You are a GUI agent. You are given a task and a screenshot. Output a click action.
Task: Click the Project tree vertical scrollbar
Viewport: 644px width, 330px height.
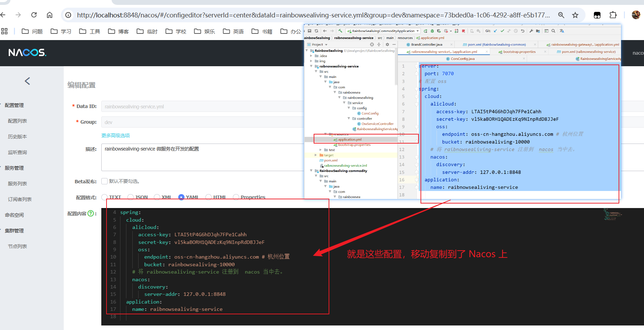click(396, 66)
